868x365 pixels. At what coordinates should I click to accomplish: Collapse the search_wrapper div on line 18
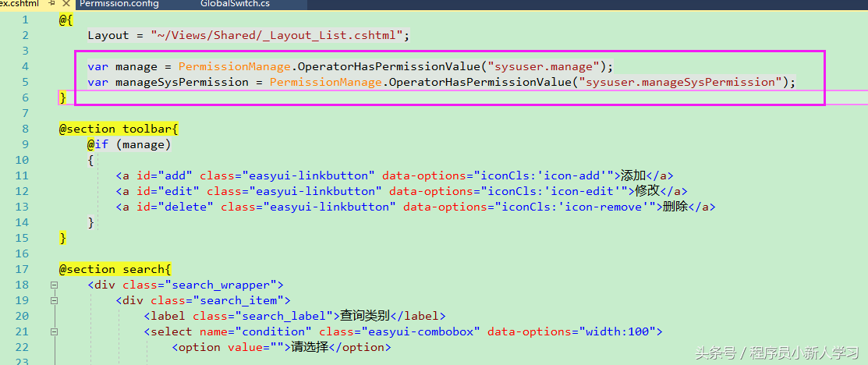pyautogui.click(x=54, y=285)
